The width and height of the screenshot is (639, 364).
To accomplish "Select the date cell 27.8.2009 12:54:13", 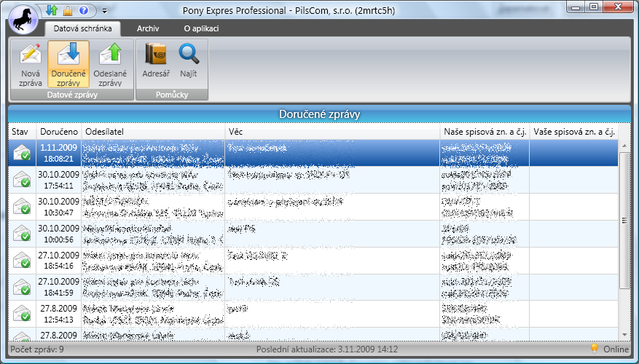I will 59,314.
